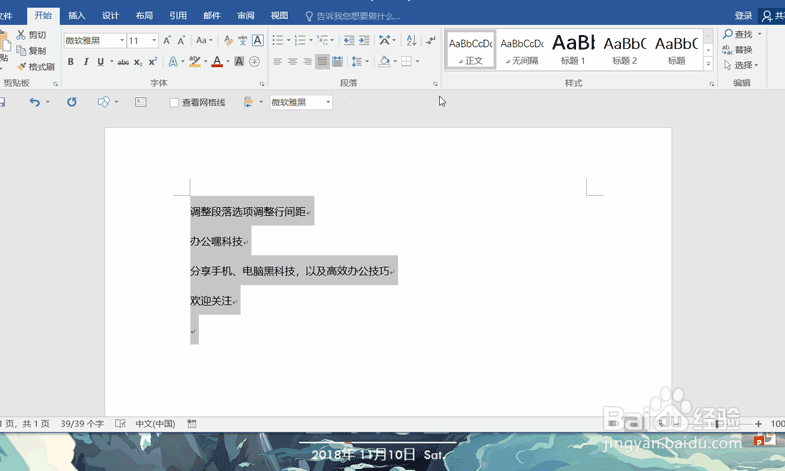The image size is (785, 471).
Task: Click the Copy (复制) button
Action: pyautogui.click(x=31, y=51)
